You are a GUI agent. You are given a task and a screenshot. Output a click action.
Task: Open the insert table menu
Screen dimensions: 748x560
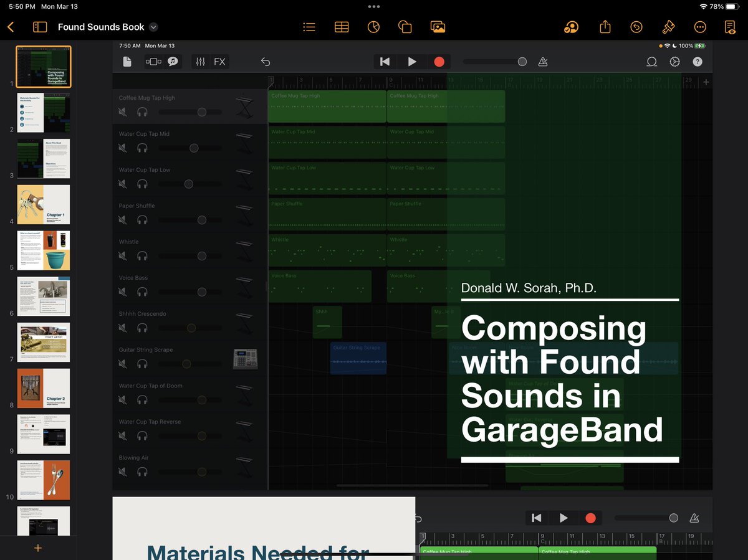341,27
